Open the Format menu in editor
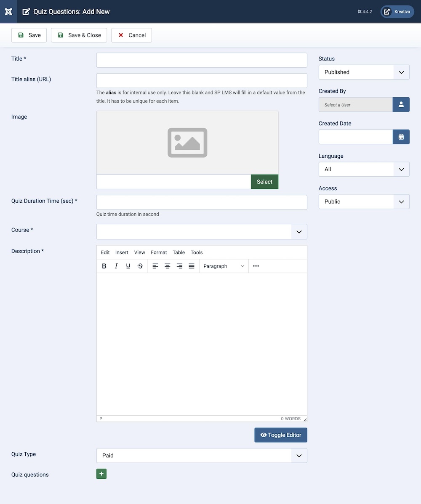The height and width of the screenshot is (504, 421). [159, 252]
